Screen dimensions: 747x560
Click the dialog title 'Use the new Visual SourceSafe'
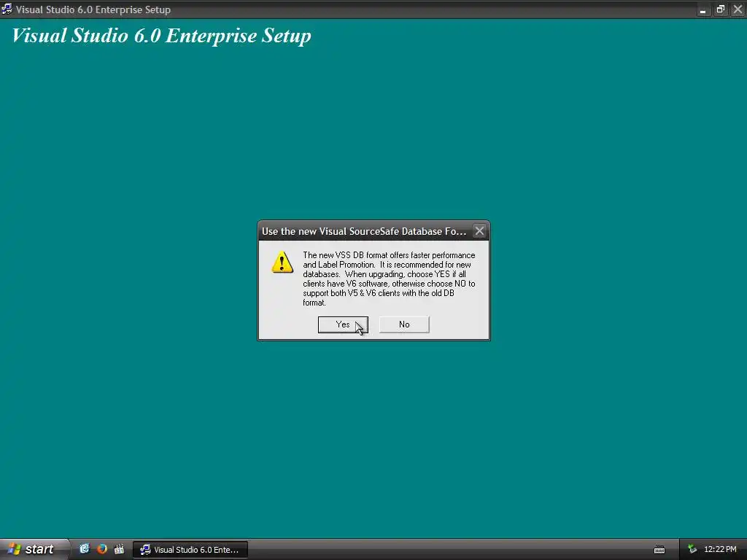pyautogui.click(x=364, y=231)
